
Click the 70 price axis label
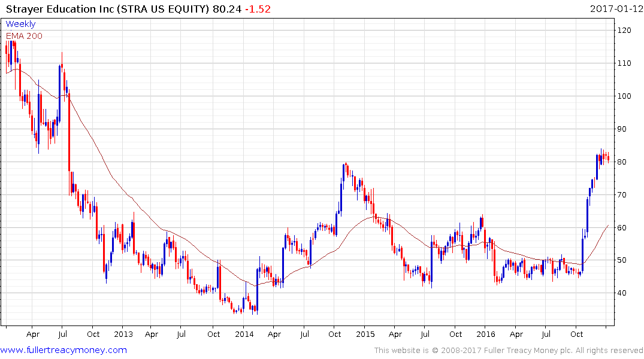pyautogui.click(x=622, y=194)
